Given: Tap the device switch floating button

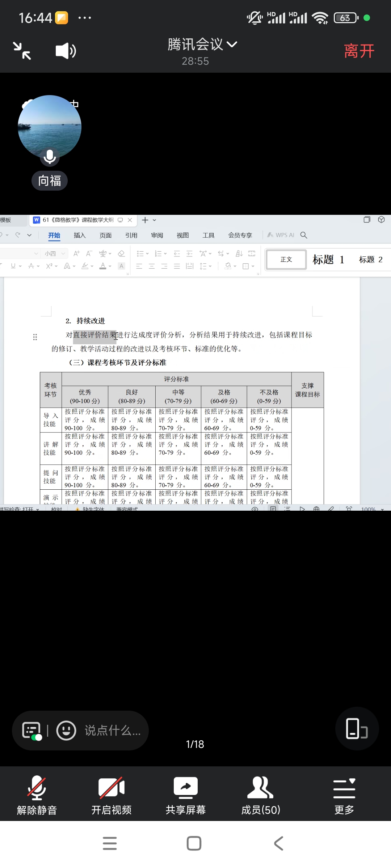Looking at the screenshot, I should click(357, 728).
